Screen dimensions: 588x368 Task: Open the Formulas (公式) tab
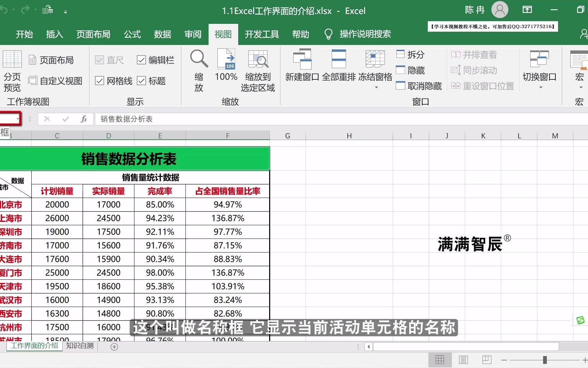(x=132, y=34)
